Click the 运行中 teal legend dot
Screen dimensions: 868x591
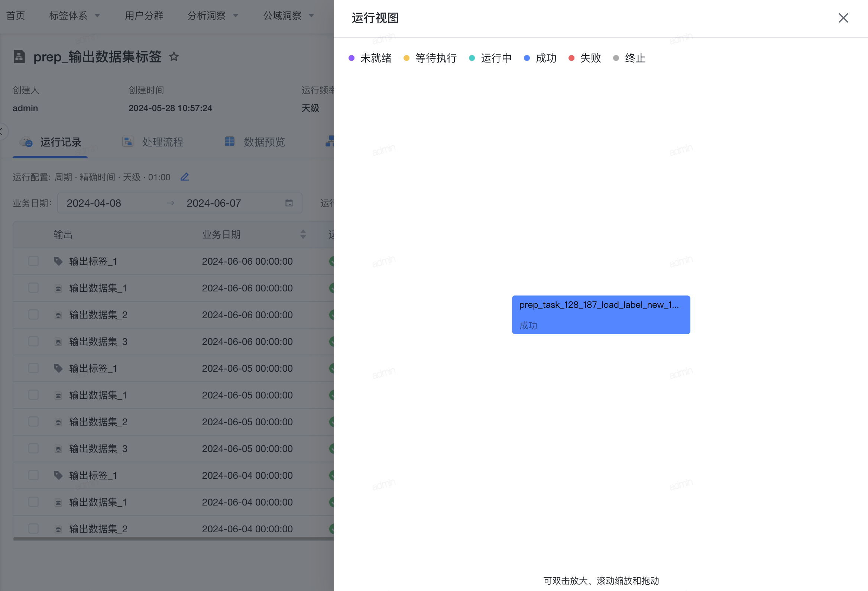click(x=472, y=58)
